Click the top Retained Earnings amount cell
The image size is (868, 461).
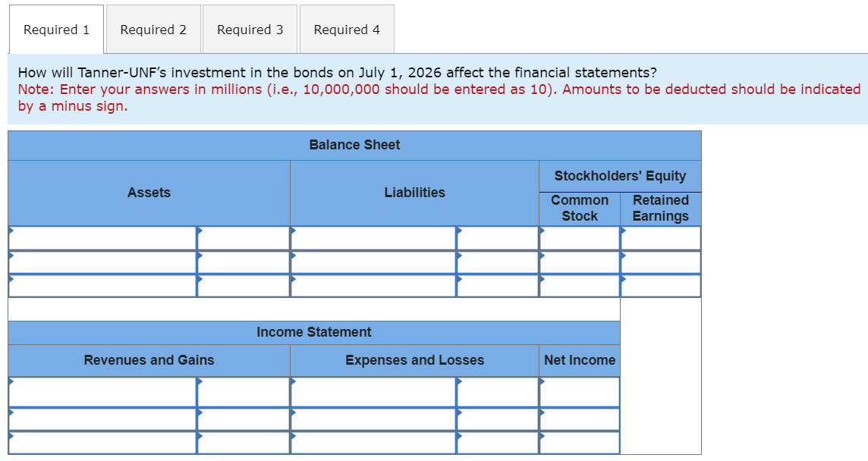(x=661, y=237)
